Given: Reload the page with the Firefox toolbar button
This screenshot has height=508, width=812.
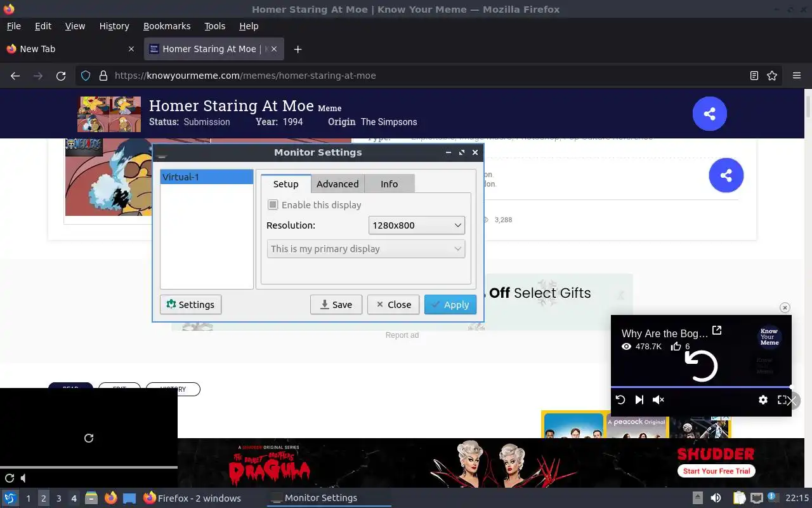Looking at the screenshot, I should coord(61,76).
